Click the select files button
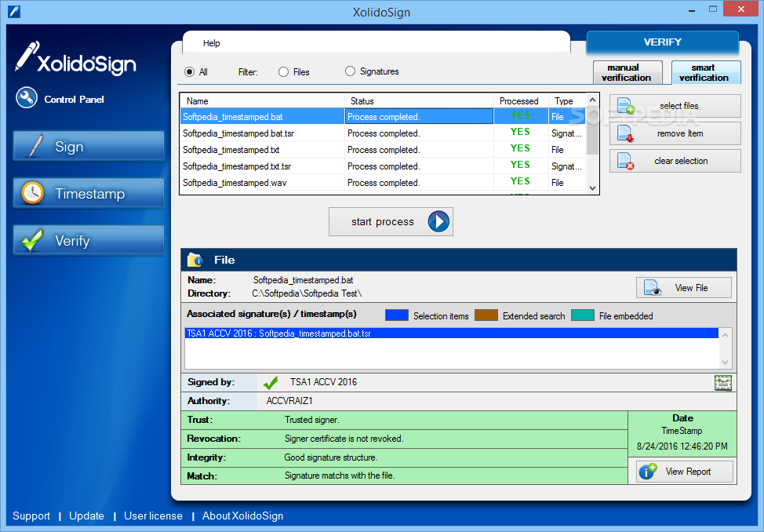Screen dimensions: 764x532 click(x=675, y=106)
